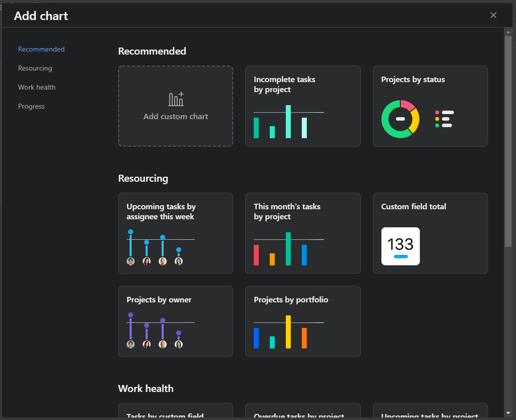Select the Projects by owner lollipop chart graphic
516x420 pixels.
click(161, 330)
